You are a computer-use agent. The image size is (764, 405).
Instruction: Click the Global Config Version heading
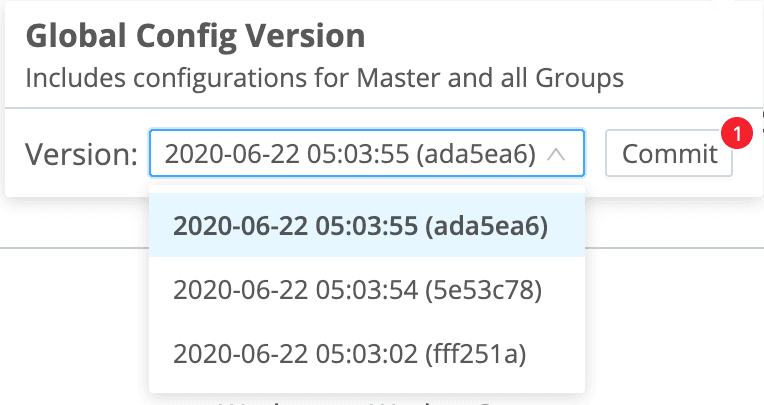pos(195,37)
